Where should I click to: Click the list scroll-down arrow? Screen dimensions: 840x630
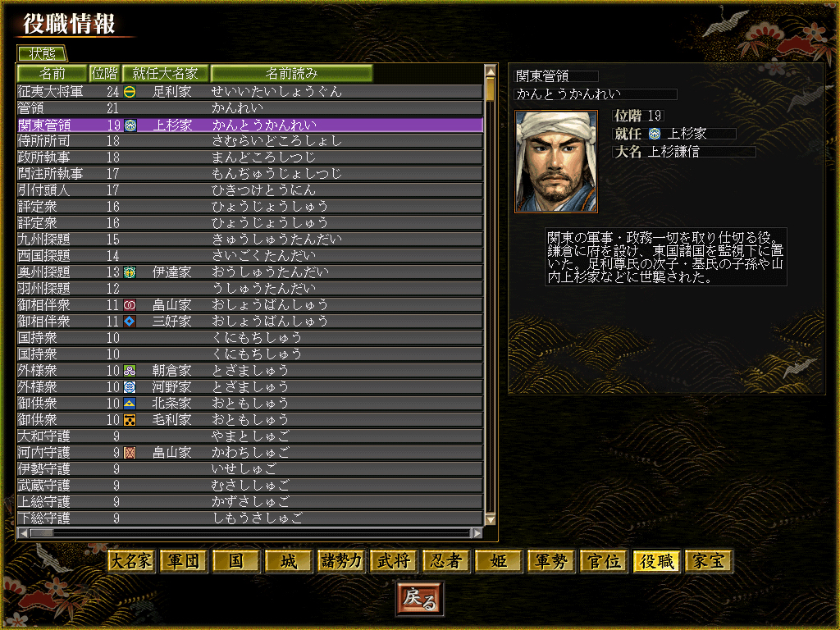click(x=491, y=519)
